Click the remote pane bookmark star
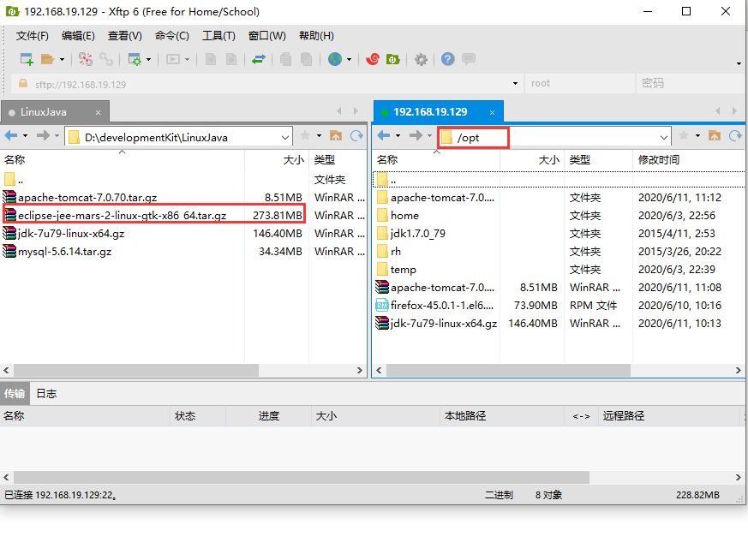 click(x=683, y=136)
